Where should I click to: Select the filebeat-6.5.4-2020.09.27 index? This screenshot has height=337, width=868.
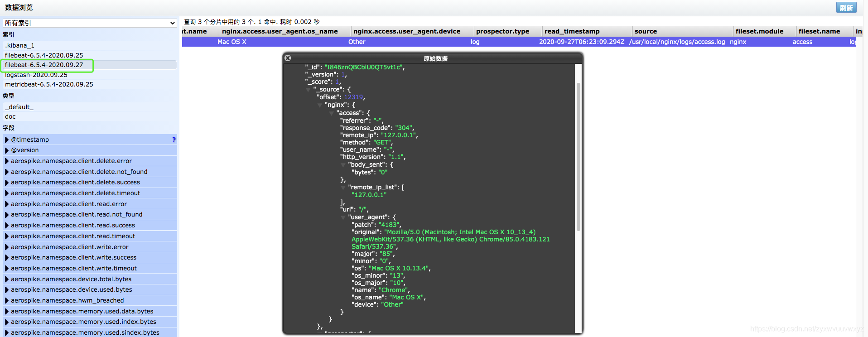90,65
